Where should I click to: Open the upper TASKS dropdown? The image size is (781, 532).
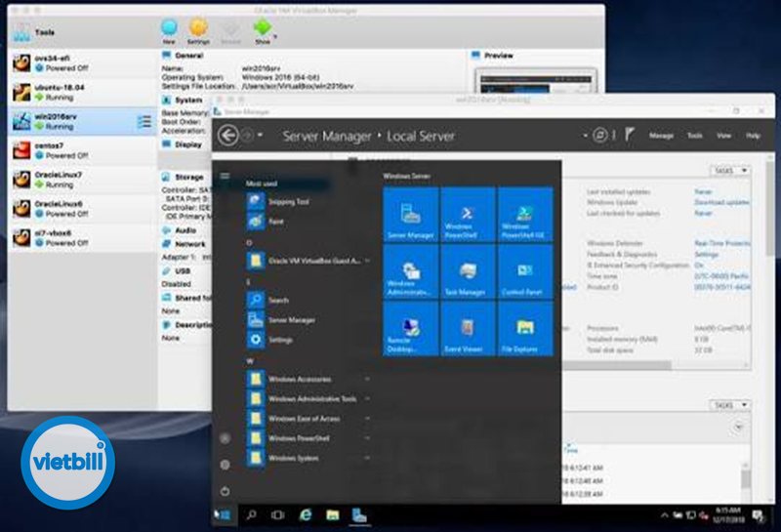tap(730, 171)
